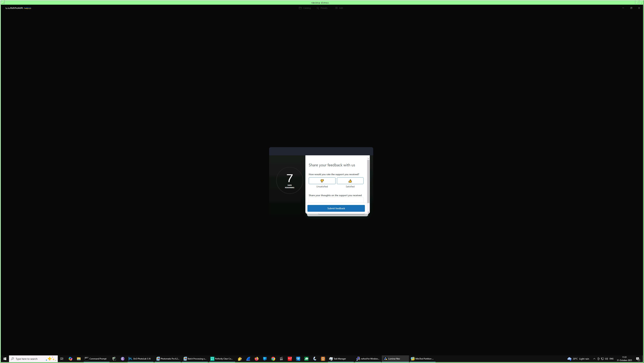The height and width of the screenshot is (363, 644).
Task: Open the Catalog tab in Luminar Neo
Action: (305, 8)
